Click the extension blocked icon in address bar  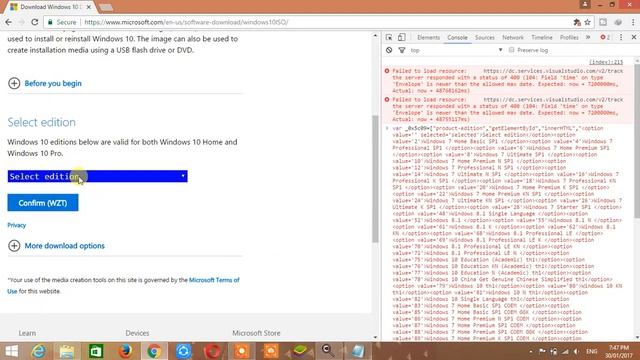point(577,22)
